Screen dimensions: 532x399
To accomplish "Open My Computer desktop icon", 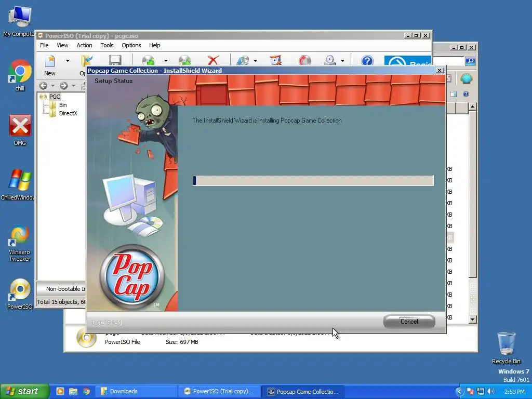I will click(x=19, y=21).
